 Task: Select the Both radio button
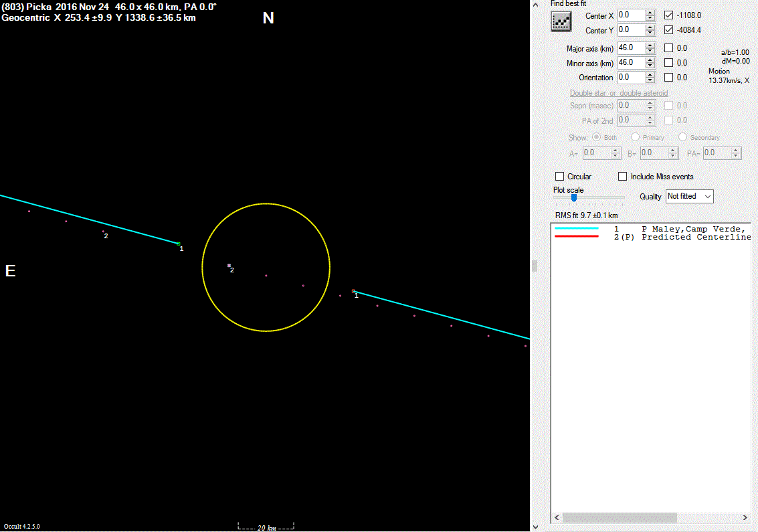[597, 137]
